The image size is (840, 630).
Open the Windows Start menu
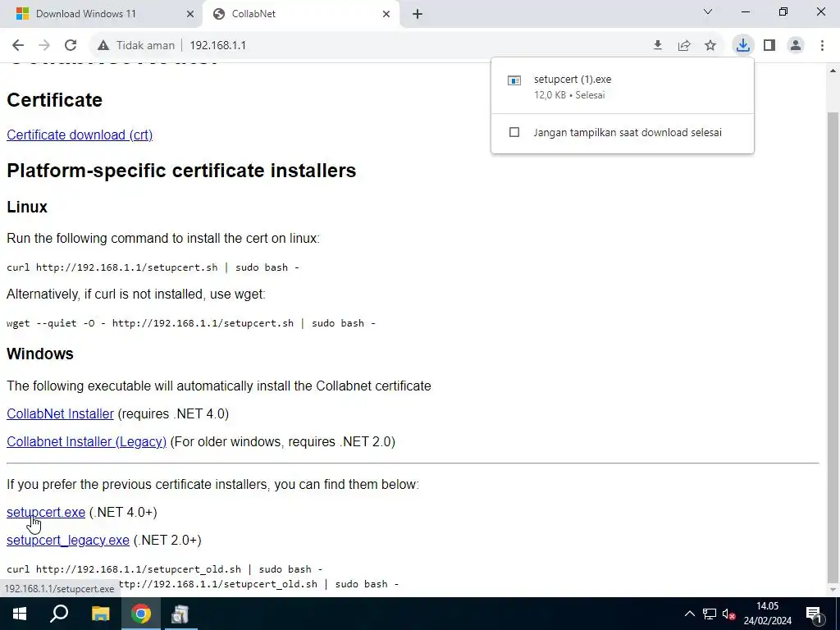[20, 614]
